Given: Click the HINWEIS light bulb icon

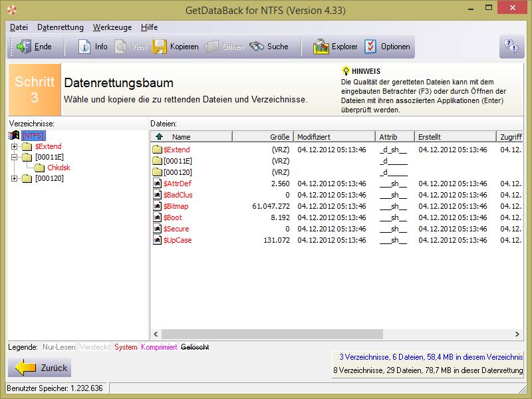Looking at the screenshot, I should (x=345, y=71).
